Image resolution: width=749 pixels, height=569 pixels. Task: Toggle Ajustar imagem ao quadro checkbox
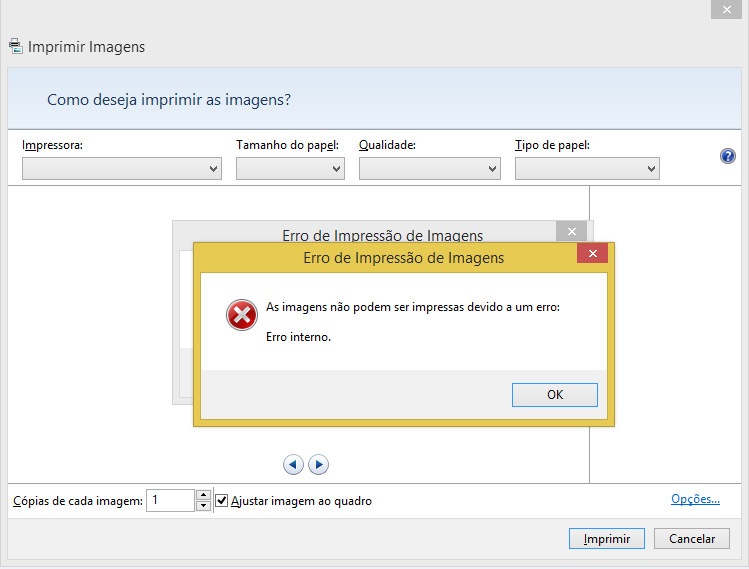pyautogui.click(x=222, y=501)
